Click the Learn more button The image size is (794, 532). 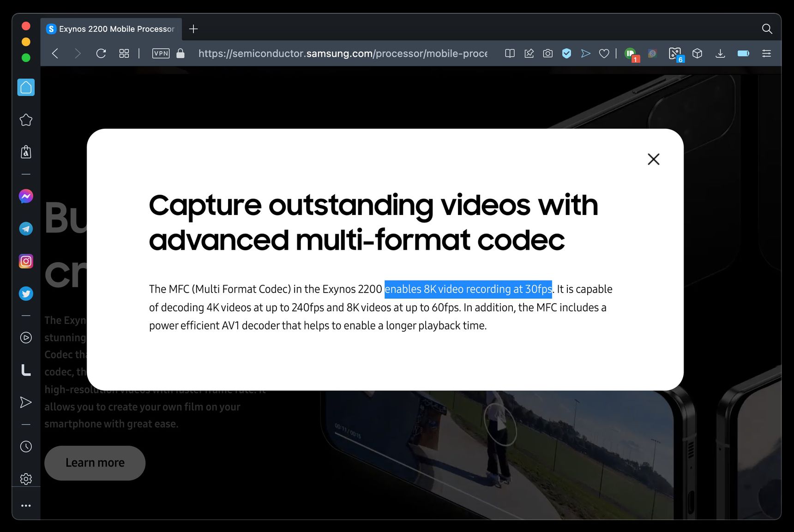coord(95,463)
